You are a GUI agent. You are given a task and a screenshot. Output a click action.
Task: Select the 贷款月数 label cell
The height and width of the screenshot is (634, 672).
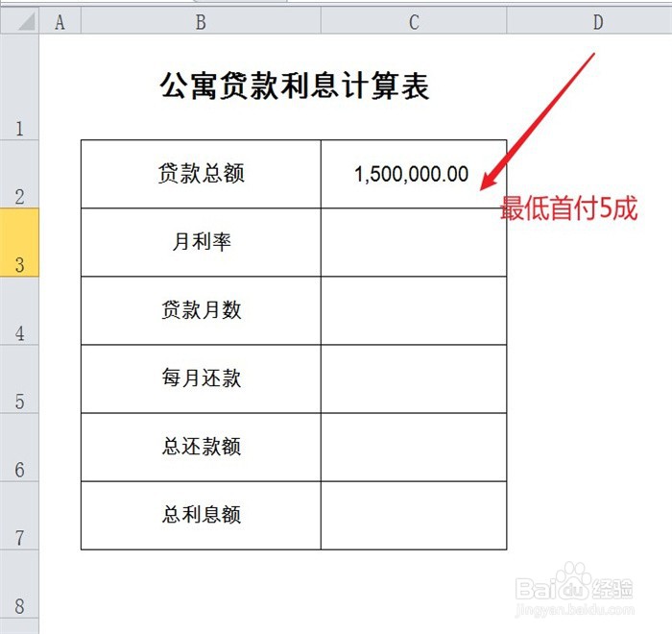[x=201, y=310]
